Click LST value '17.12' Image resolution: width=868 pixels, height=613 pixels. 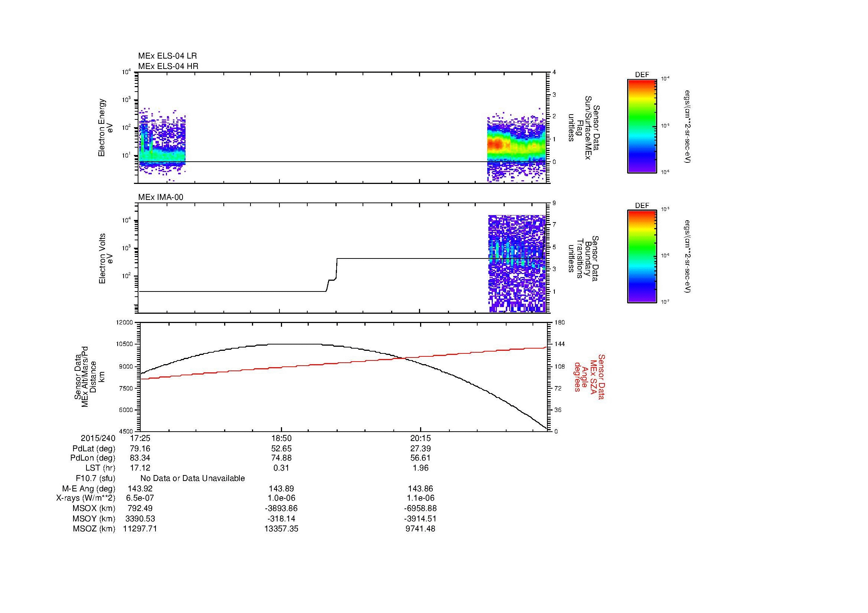pos(140,468)
